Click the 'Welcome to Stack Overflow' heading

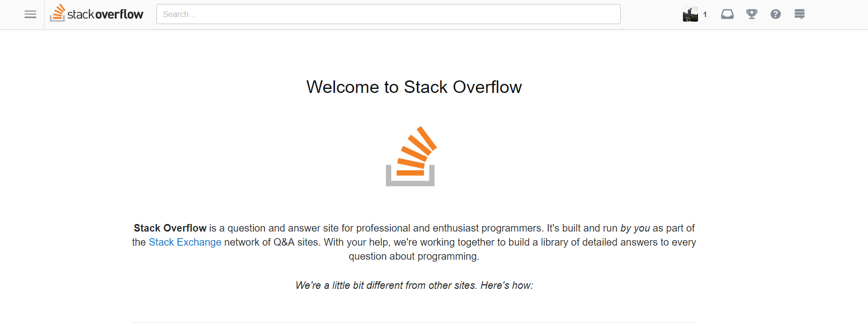coord(414,87)
